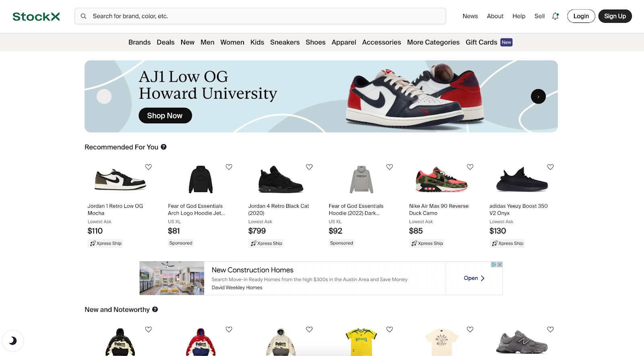Open the Sneakers category menu
The image size is (644, 356).
[285, 42]
